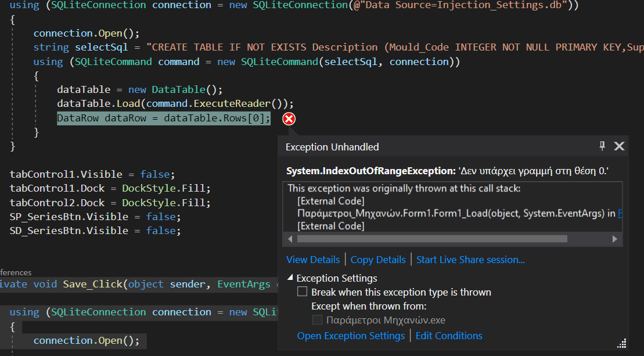Screen dimensions: 644x356
Task: Click the tabControl1.Visible = false line
Action: pos(92,174)
